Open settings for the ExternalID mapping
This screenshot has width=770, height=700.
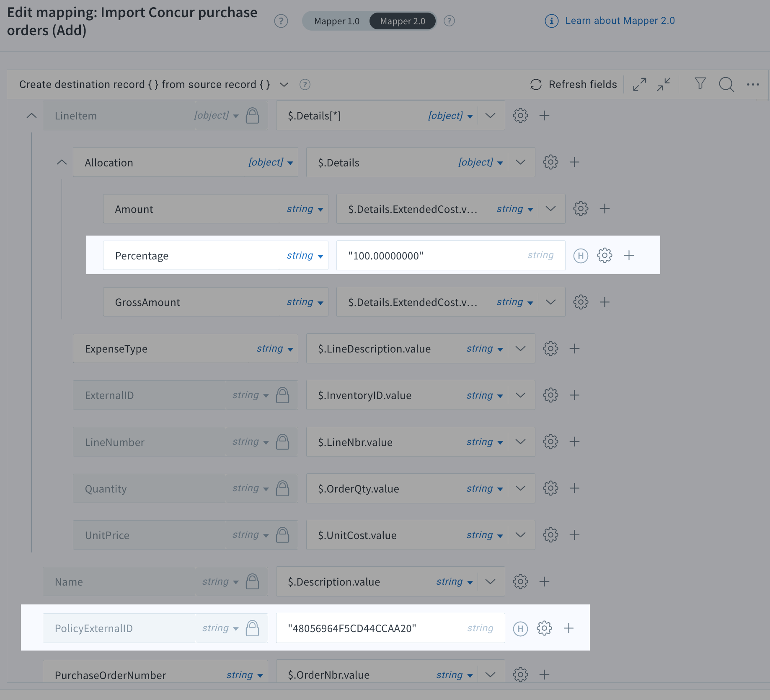(x=550, y=395)
